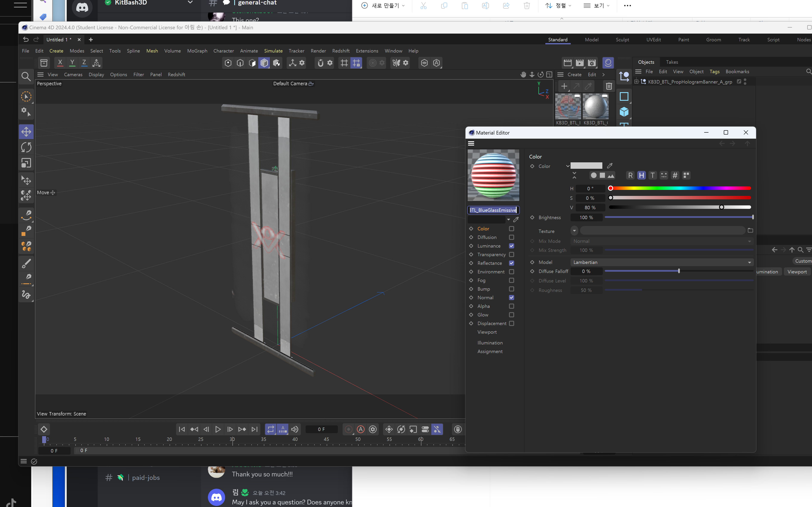Viewport: 812px width, 507px height.
Task: Enable the Transparency channel checkbox
Action: [511, 254]
